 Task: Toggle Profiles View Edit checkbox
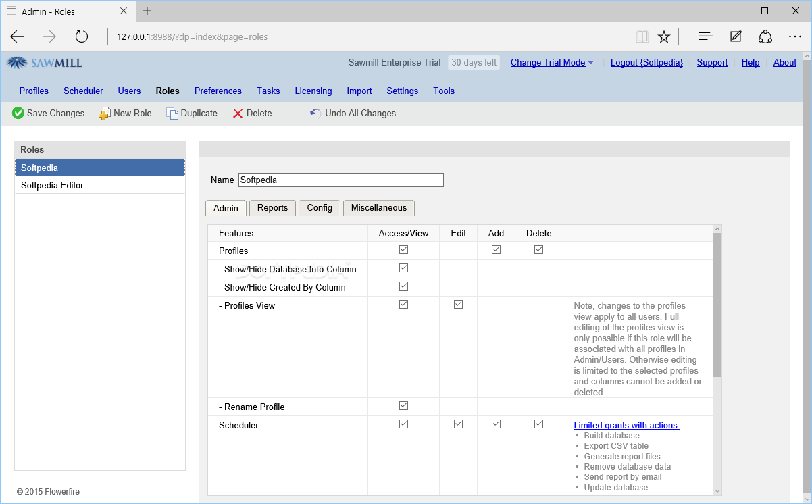(x=458, y=304)
